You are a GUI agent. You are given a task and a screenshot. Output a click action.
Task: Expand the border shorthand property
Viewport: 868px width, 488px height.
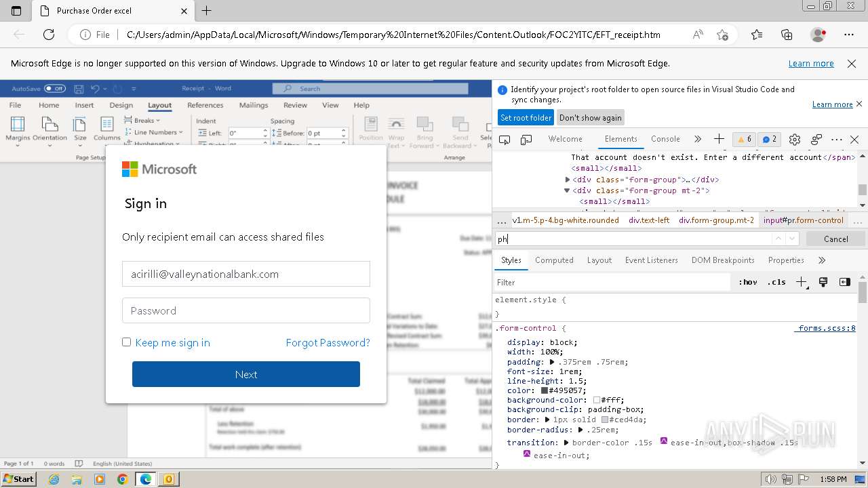[x=547, y=420]
